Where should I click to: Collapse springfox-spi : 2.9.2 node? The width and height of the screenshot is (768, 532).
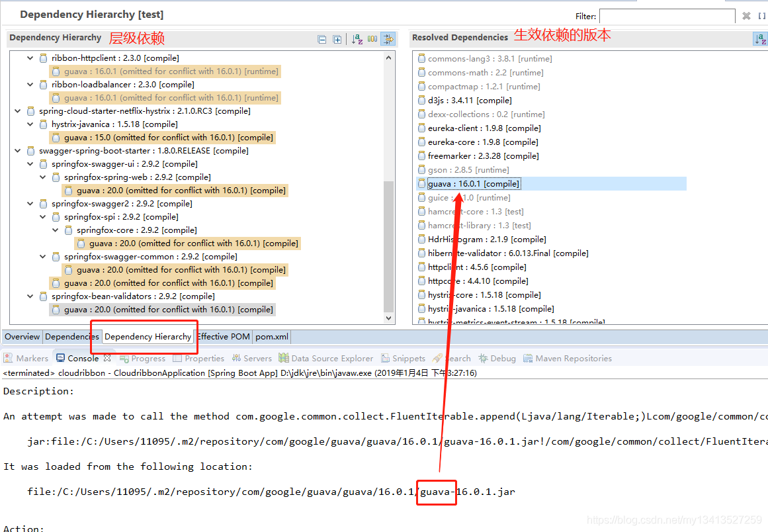tap(42, 216)
